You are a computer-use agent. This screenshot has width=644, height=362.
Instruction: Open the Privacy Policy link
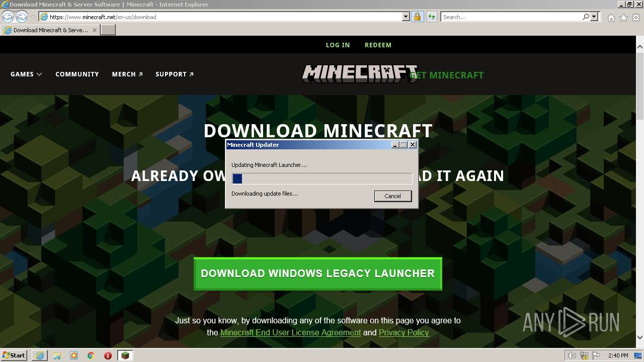[x=404, y=332]
